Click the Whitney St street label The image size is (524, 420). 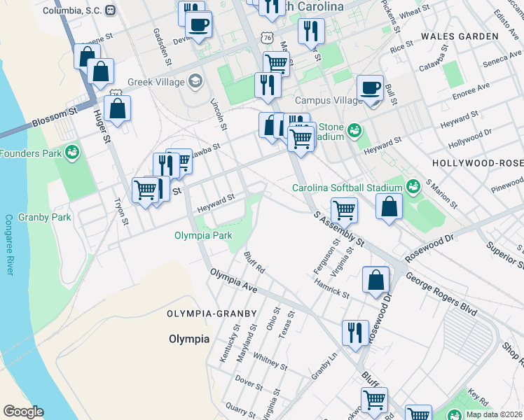pyautogui.click(x=270, y=362)
